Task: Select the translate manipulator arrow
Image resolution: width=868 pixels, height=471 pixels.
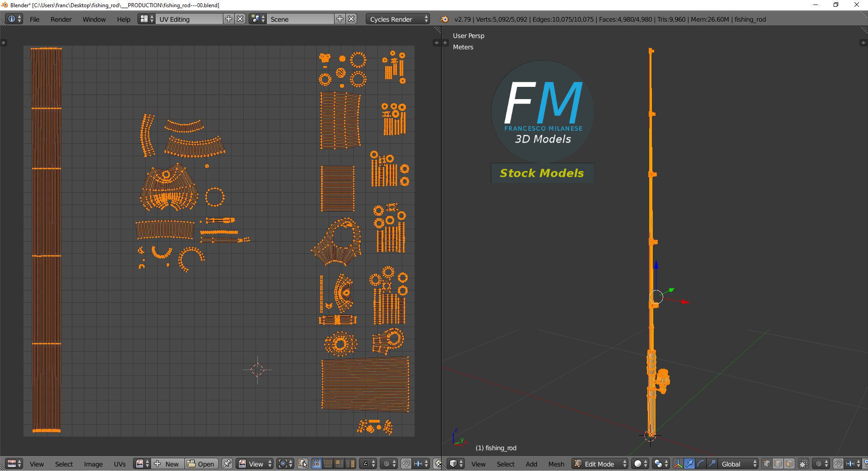Action: [x=689, y=464]
